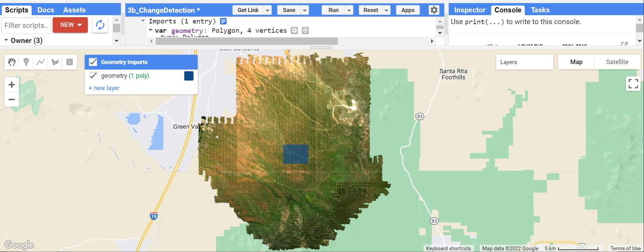
Task: Open the Get Link dropdown arrow
Action: tap(268, 10)
